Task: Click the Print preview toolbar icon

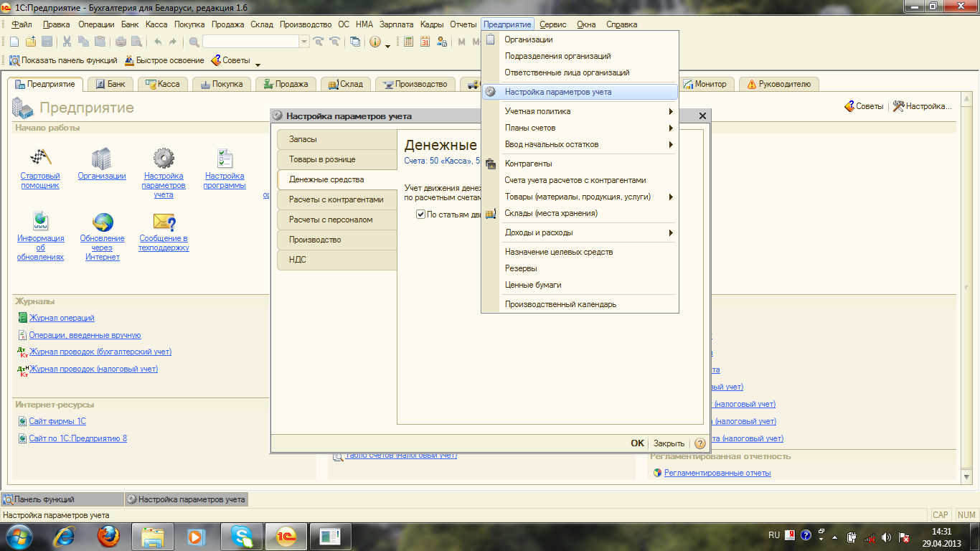Action: [x=136, y=42]
